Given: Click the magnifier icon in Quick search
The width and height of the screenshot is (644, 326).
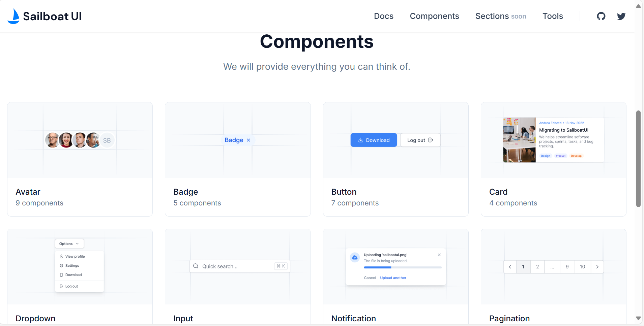Looking at the screenshot, I should 196,266.
